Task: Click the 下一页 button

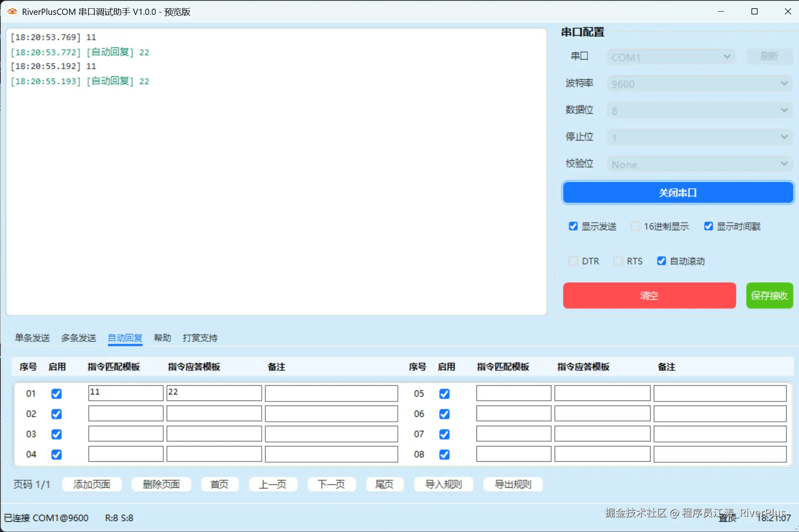Action: click(x=332, y=484)
